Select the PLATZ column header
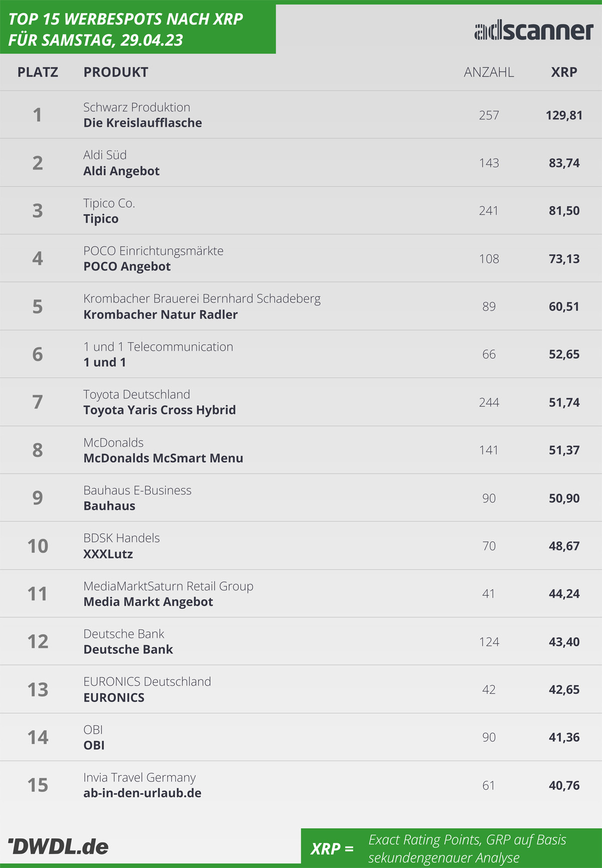 [38, 72]
